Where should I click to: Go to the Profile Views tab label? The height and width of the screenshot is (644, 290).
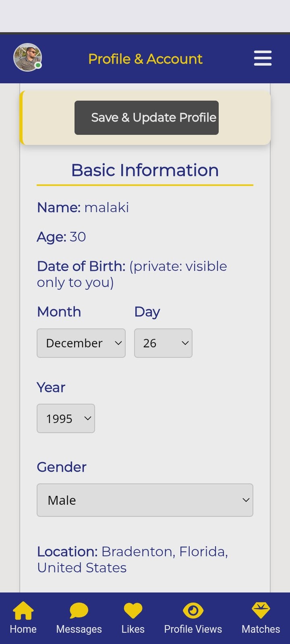(x=193, y=629)
